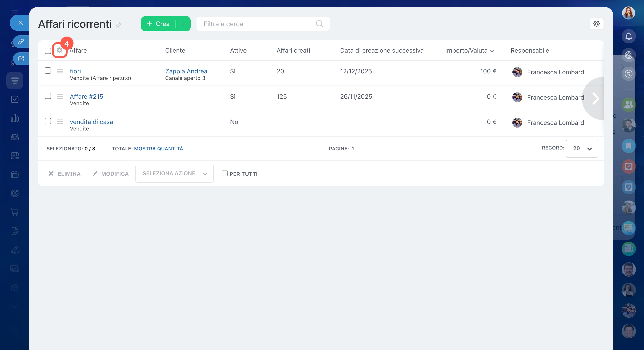Open page in new window icon
The width and height of the screenshot is (644, 350).
coord(21,58)
